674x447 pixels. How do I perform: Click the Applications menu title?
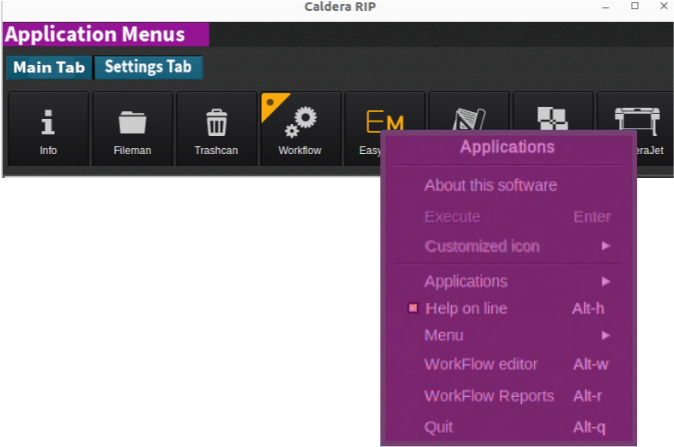point(507,147)
